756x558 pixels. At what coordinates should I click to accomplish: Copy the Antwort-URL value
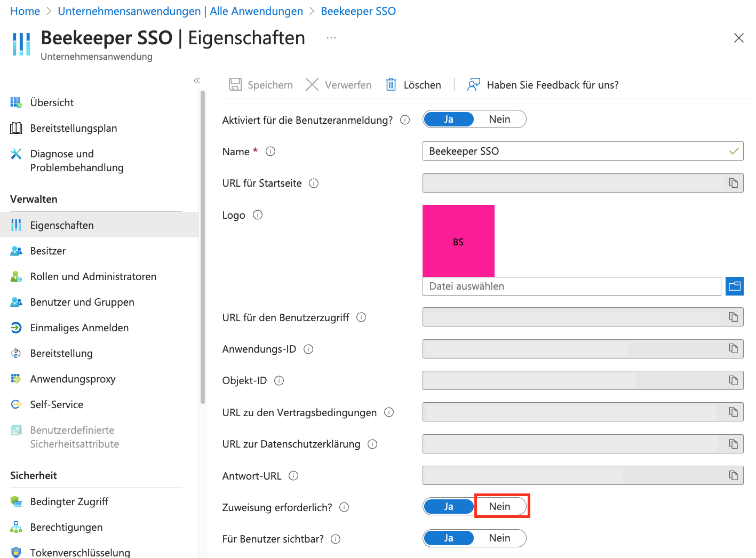coord(734,475)
